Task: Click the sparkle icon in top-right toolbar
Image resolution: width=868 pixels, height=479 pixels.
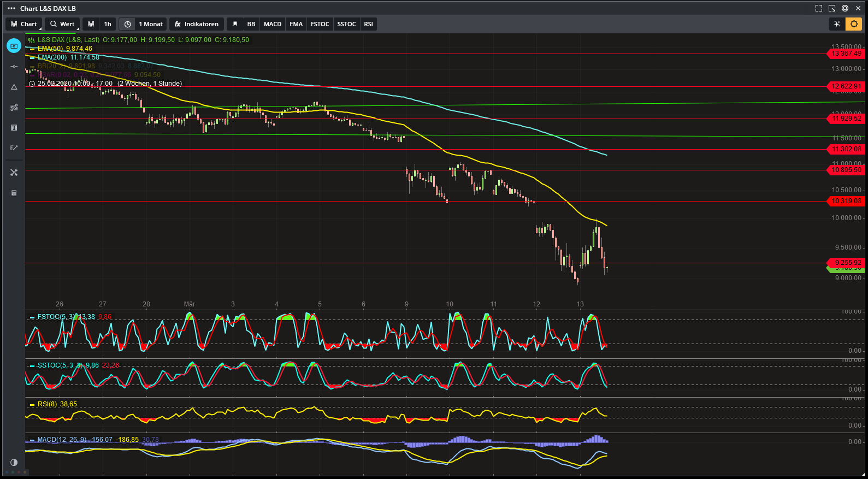Action: (x=836, y=24)
